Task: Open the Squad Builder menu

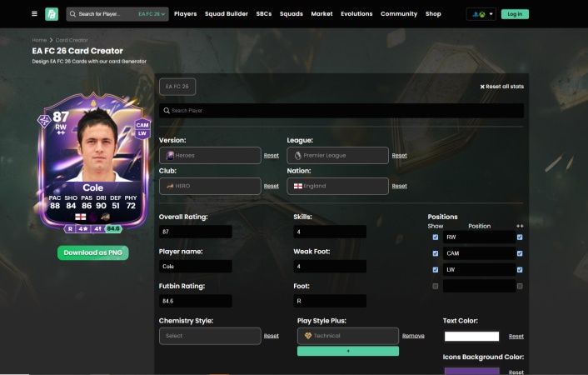Action: click(227, 14)
